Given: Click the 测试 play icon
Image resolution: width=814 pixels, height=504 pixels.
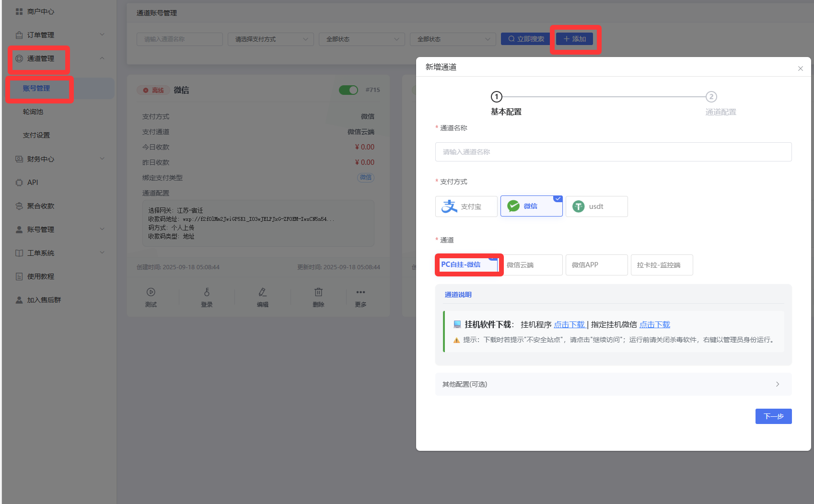Looking at the screenshot, I should click(151, 292).
